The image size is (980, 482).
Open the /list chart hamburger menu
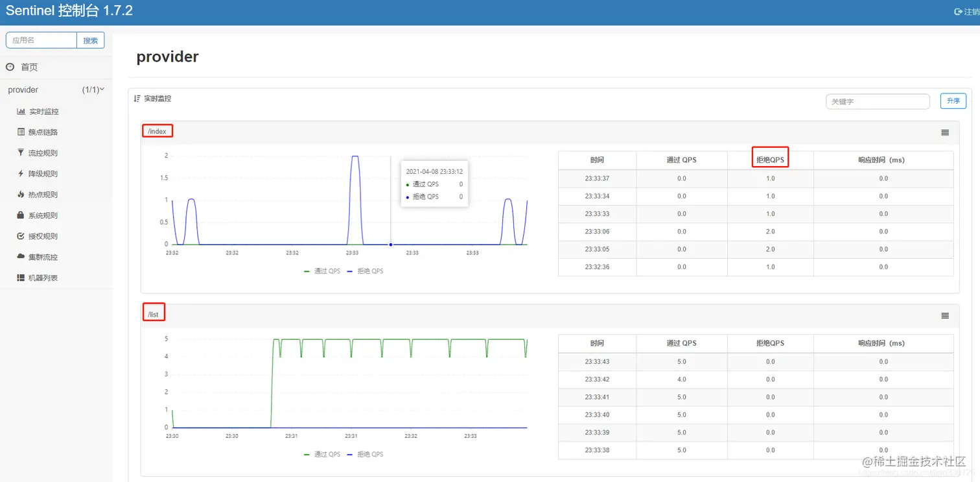945,315
